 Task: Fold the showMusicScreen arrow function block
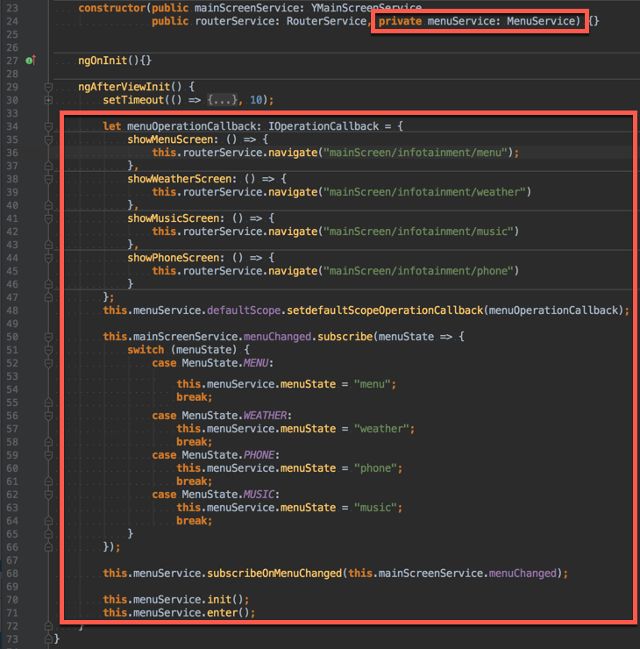pos(48,218)
